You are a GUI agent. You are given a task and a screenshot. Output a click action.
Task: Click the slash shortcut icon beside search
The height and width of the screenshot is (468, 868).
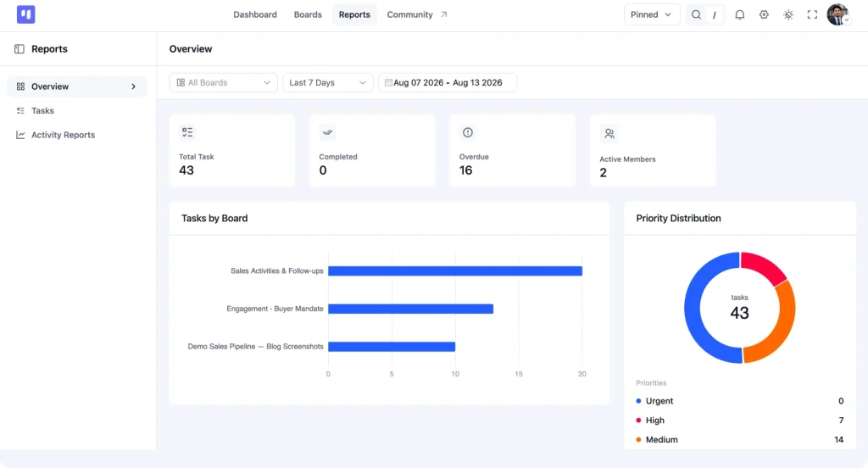coord(715,15)
